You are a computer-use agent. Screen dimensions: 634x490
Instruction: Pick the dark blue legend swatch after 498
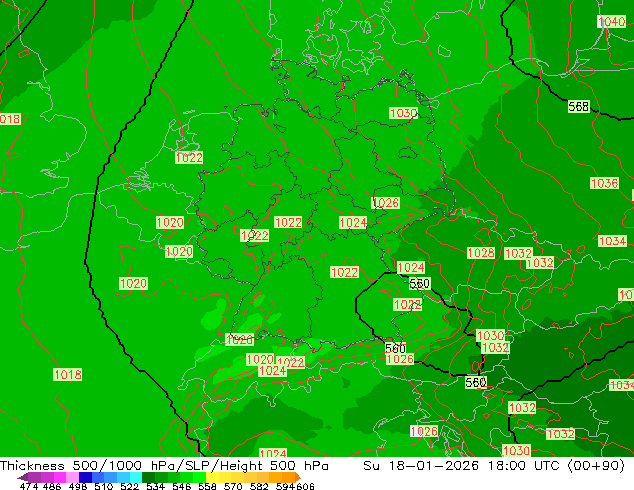[85, 477]
